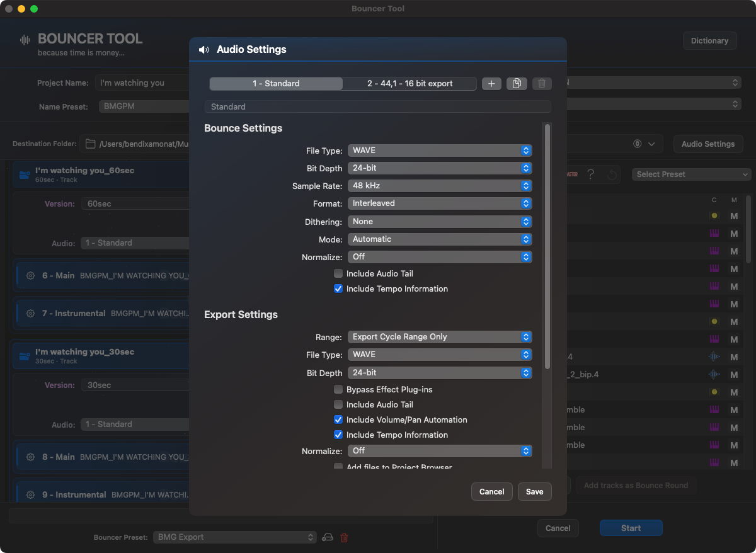Open the Select Preset dropdown
Screen dimensions: 756x553
pos(691,174)
